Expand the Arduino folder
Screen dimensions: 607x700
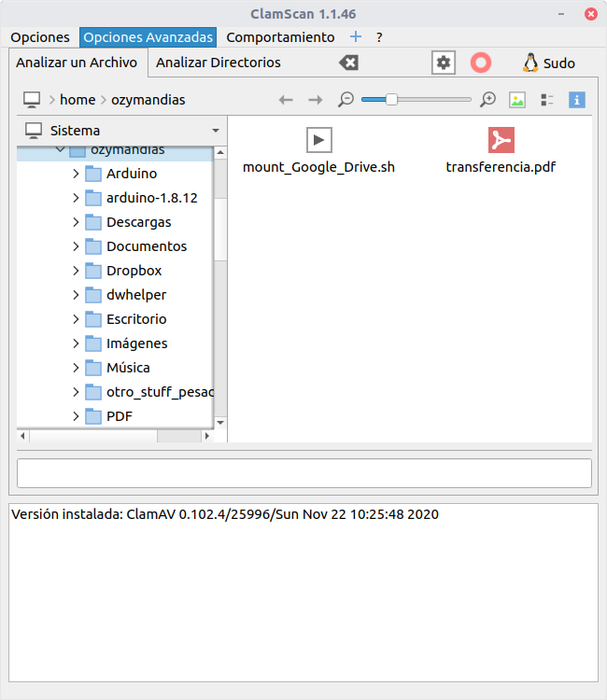tap(76, 174)
